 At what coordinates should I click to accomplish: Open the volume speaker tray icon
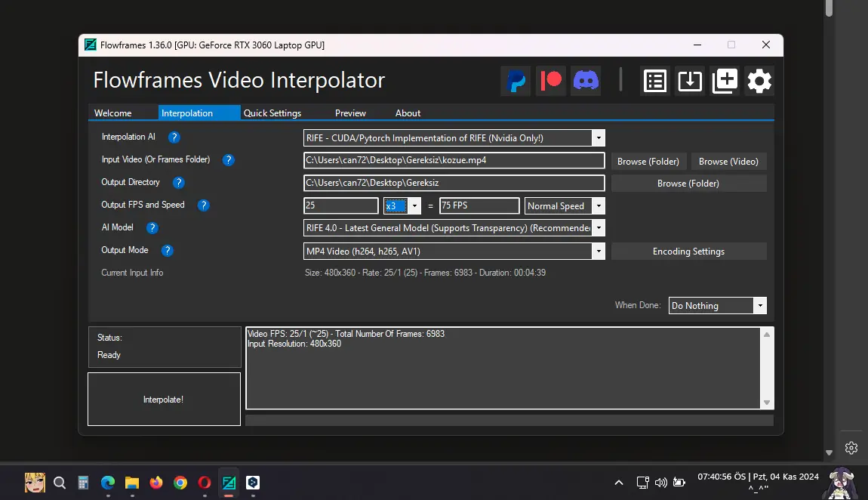pyautogui.click(x=660, y=483)
